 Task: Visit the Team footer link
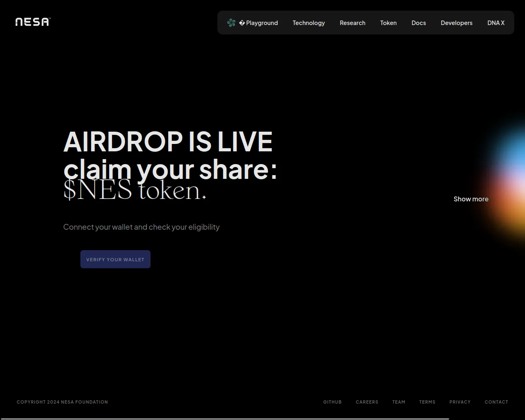coord(399,402)
